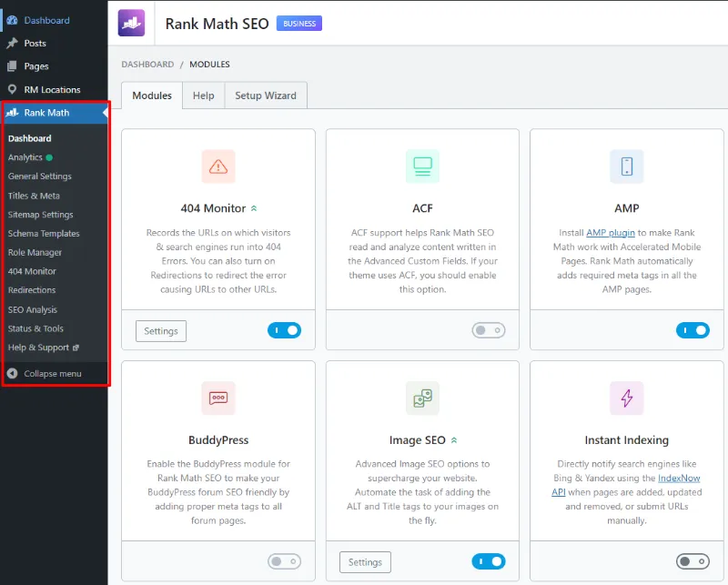Enable the ACF module toggle

tap(489, 330)
